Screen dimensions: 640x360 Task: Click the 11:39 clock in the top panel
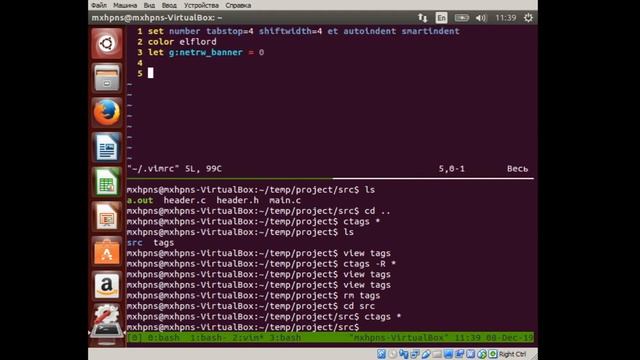click(506, 18)
